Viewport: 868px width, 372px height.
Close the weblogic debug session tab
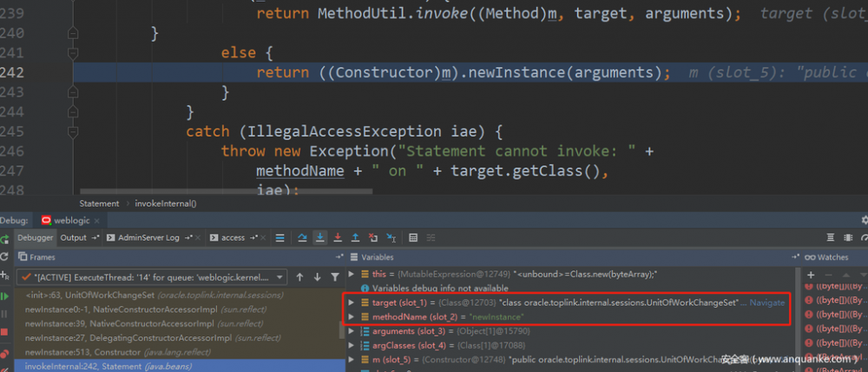coord(96,220)
